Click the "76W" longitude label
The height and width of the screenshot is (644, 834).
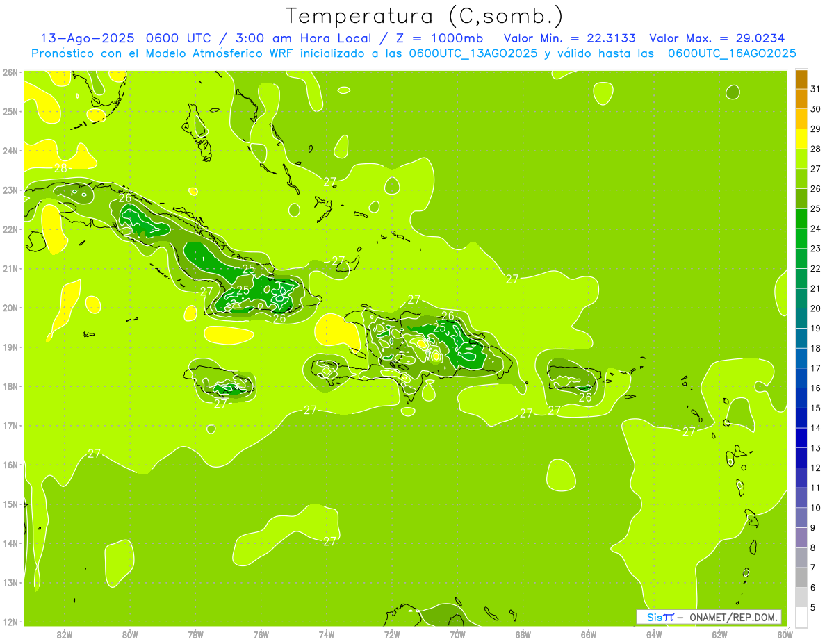261,634
